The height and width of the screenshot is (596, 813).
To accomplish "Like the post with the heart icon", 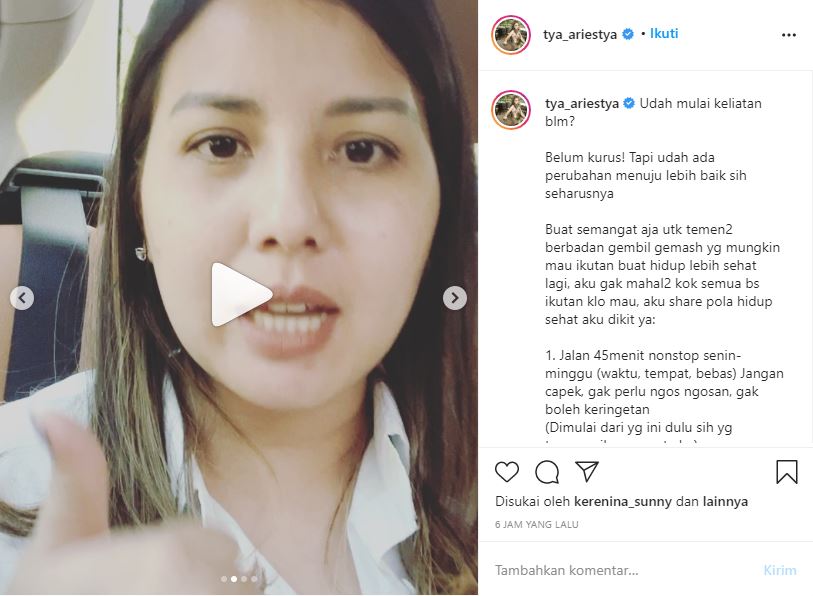I will 507,472.
